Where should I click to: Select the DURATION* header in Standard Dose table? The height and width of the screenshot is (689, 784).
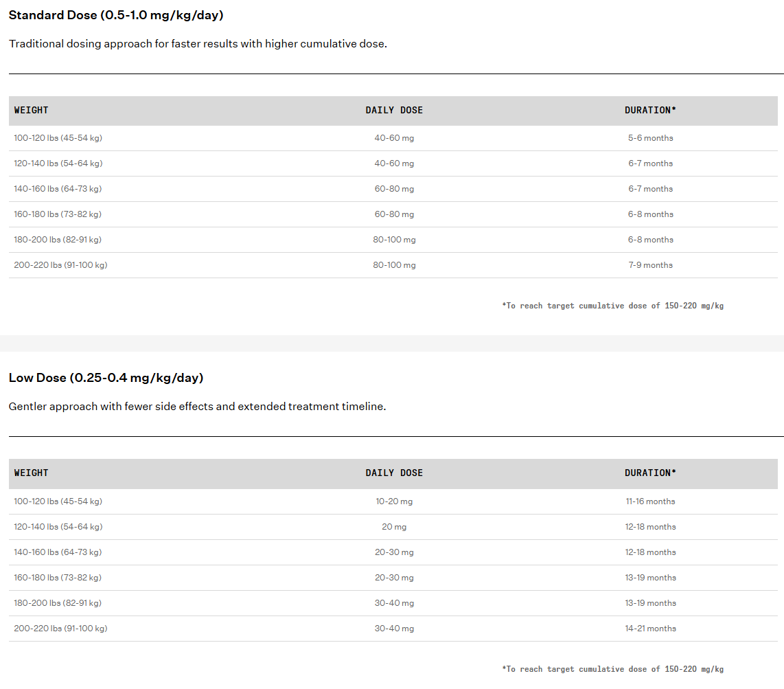point(650,110)
